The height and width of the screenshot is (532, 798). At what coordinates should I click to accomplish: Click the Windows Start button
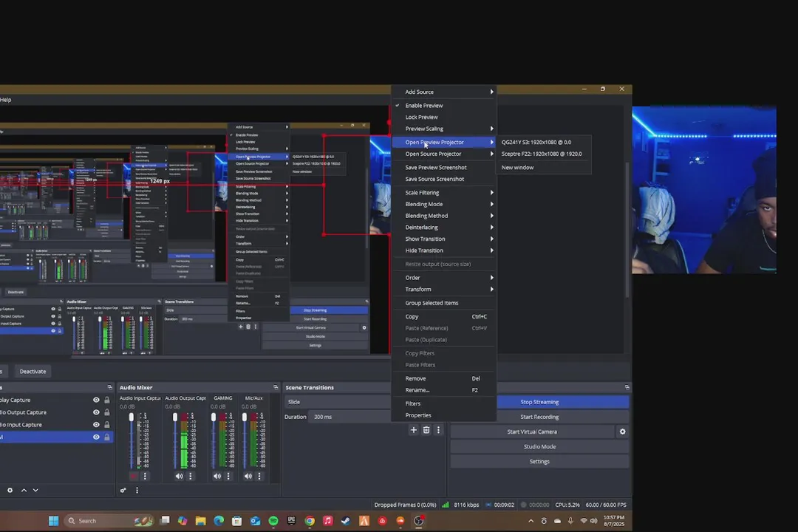[53, 521]
